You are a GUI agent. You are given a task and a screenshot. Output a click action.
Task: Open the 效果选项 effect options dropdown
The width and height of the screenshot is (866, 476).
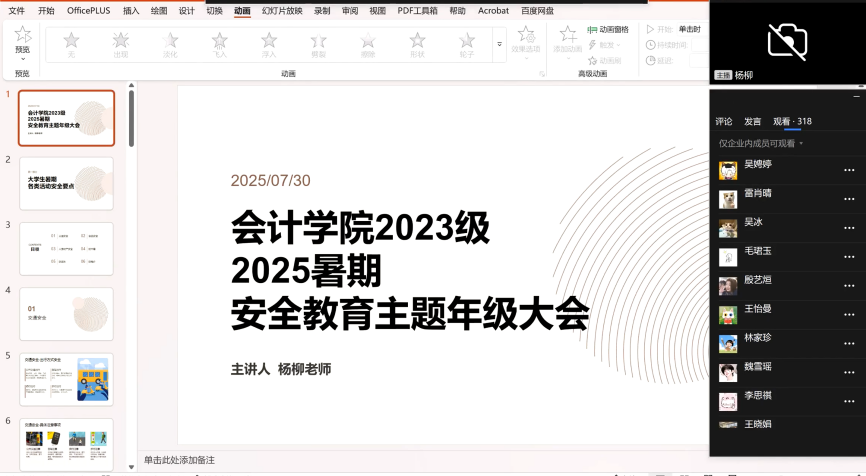click(525, 40)
